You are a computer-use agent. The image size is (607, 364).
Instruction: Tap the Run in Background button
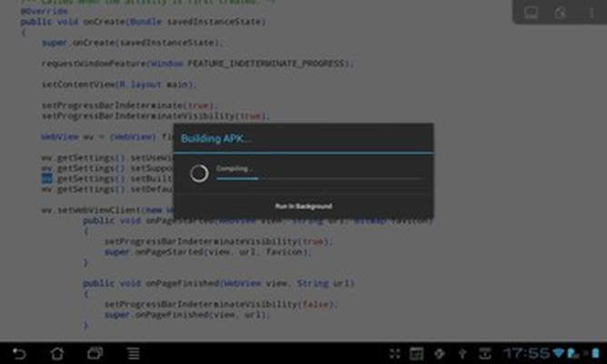tap(304, 206)
